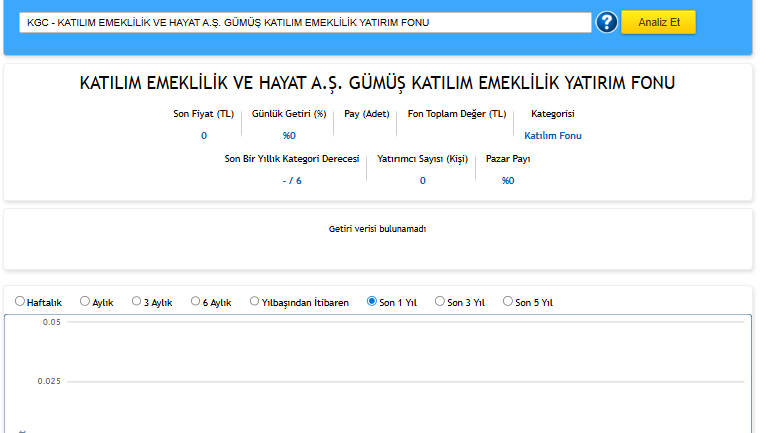Choose the 3 Aylık radio button
This screenshot has height=433, width=781.
(x=136, y=301)
